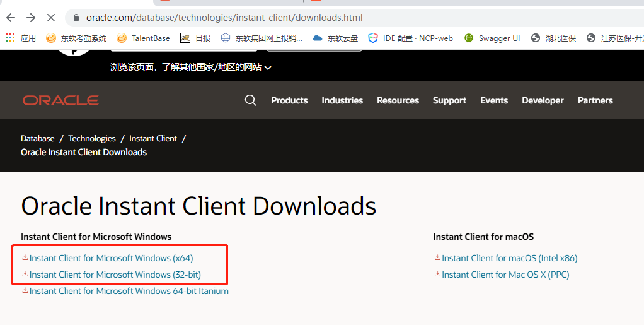The height and width of the screenshot is (325, 644).
Task: Open the Support menu
Action: (449, 100)
